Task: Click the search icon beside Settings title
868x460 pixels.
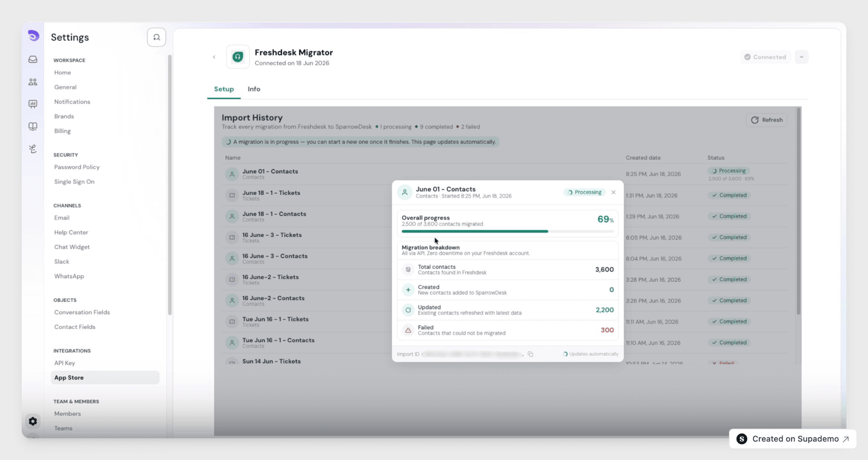Action: click(x=156, y=37)
